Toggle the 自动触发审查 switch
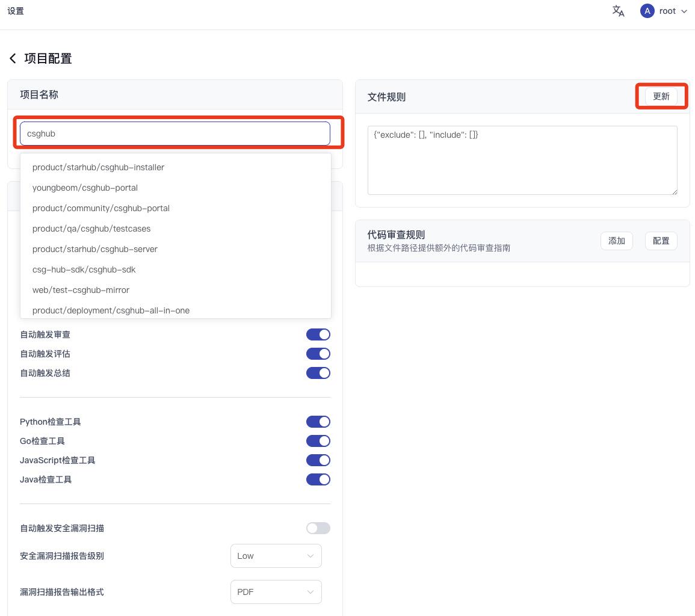Screen dimensions: 695x616 point(318,334)
